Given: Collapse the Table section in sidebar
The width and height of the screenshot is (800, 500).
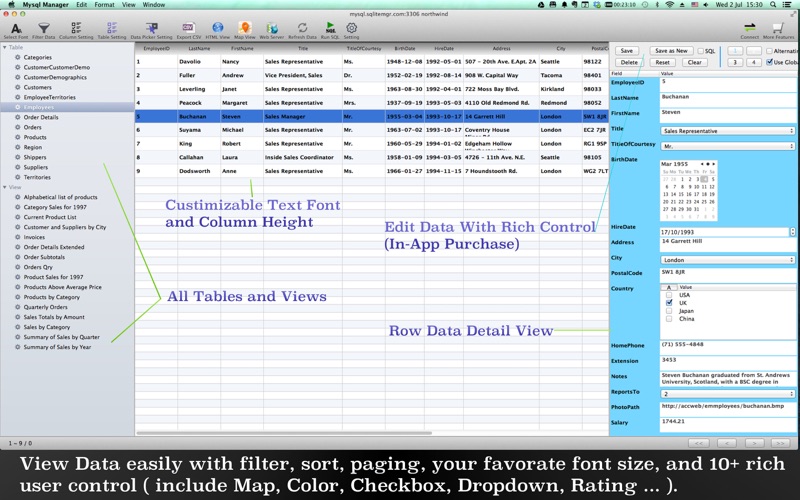Looking at the screenshot, I should (5, 47).
